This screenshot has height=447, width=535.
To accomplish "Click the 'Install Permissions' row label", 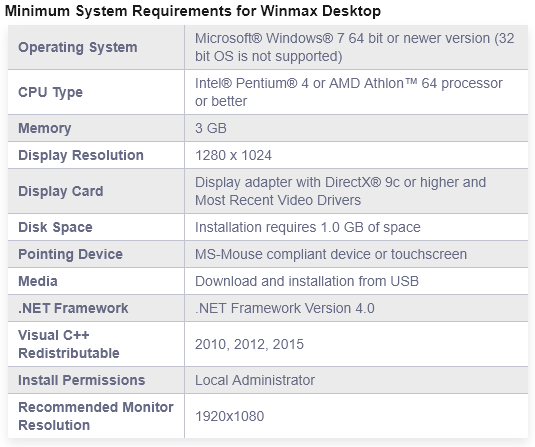I will coord(82,380).
